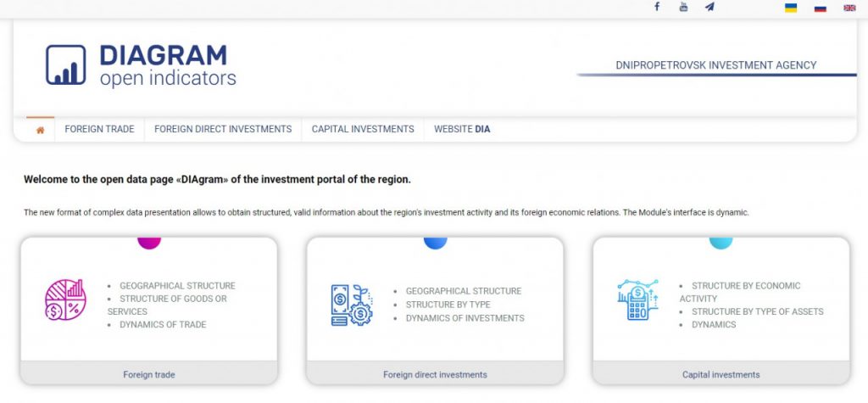Open the FOREIGN DIRECT INVESTMENTS menu item
The height and width of the screenshot is (403, 868).
(x=223, y=129)
